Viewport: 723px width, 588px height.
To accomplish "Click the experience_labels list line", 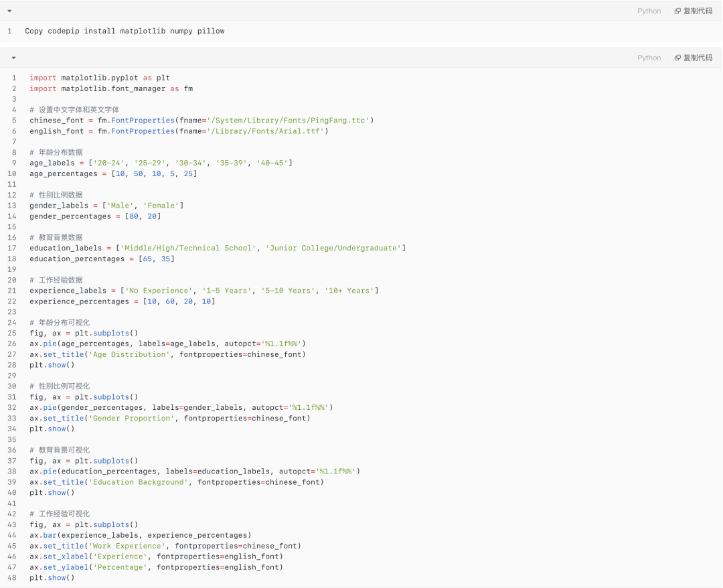I will pos(204,291).
